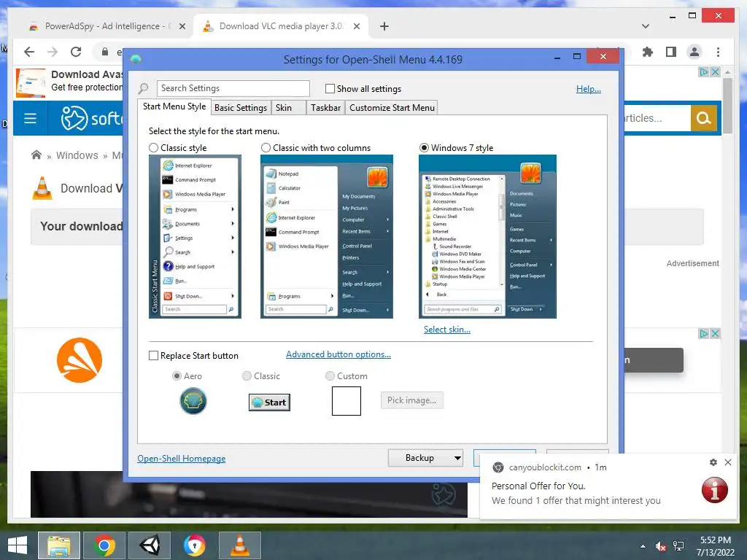747x560 pixels.
Task: Open the Softpedia hamburger menu
Action: pyautogui.click(x=30, y=118)
